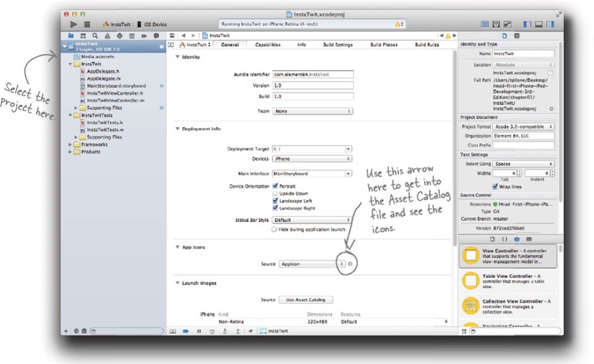
Task: Show the Object library
Action: pos(517,239)
